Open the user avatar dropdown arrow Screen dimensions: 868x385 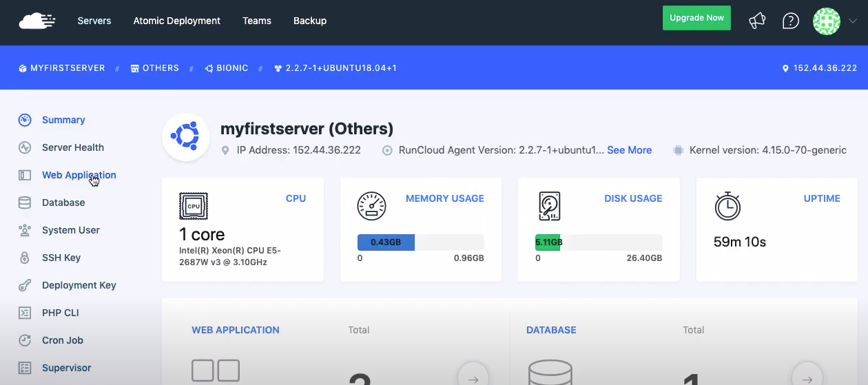click(852, 21)
